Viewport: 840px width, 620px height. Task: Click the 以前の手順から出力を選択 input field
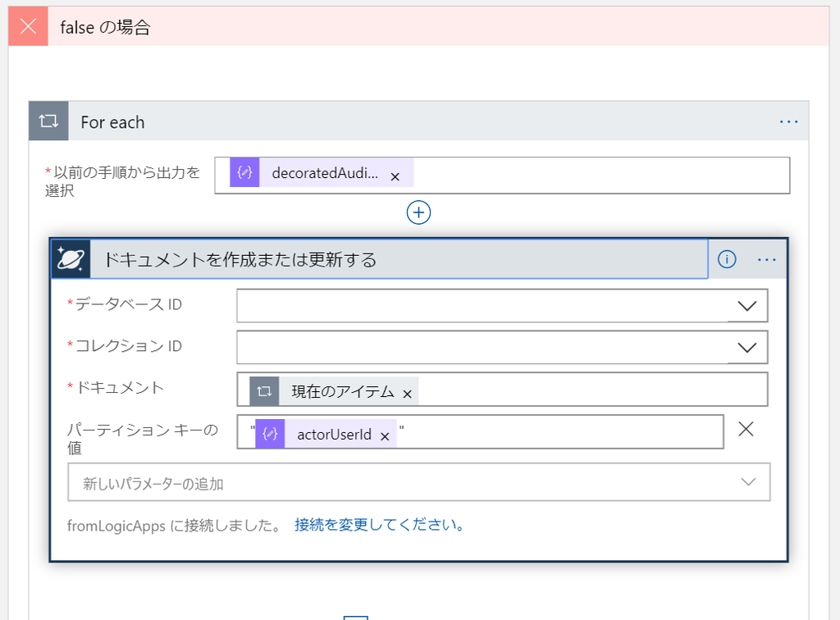point(502,175)
